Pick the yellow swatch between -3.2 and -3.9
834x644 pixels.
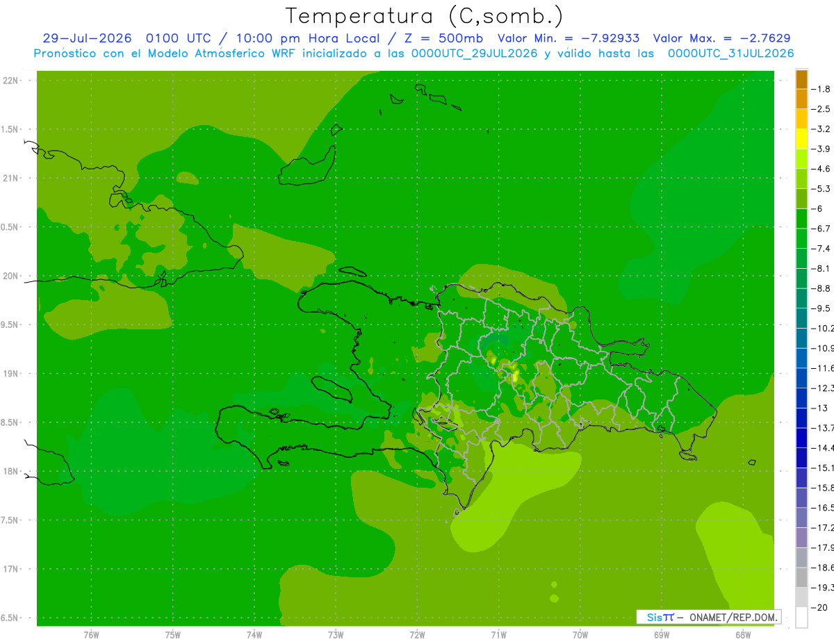point(801,139)
